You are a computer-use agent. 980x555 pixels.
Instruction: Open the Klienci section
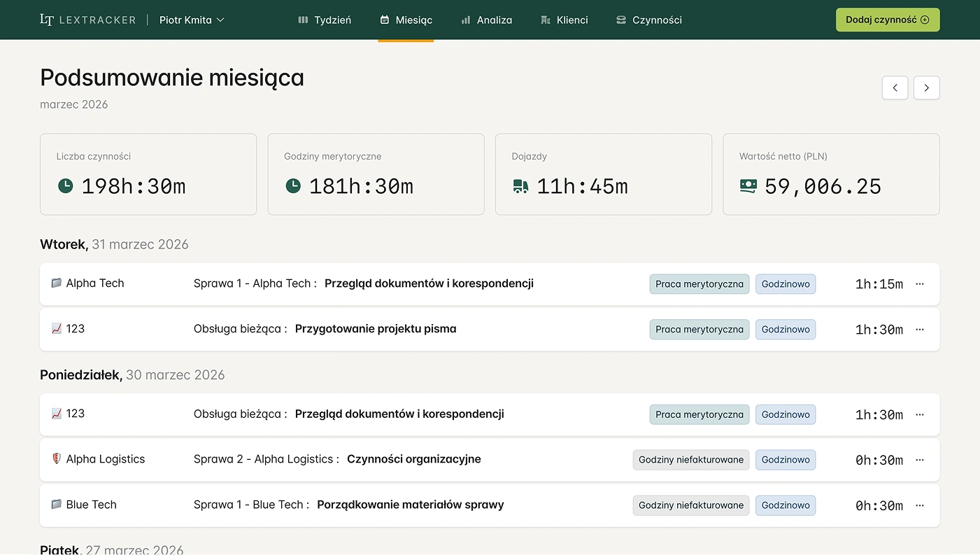(x=564, y=20)
